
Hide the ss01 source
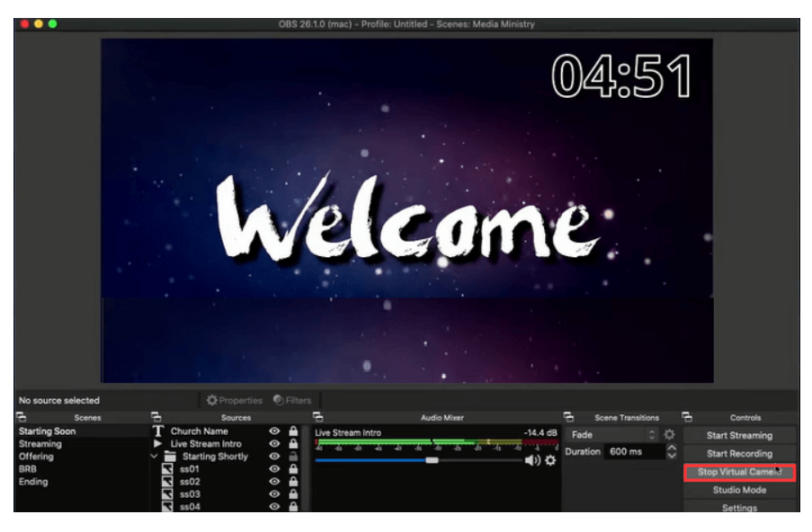(x=274, y=469)
